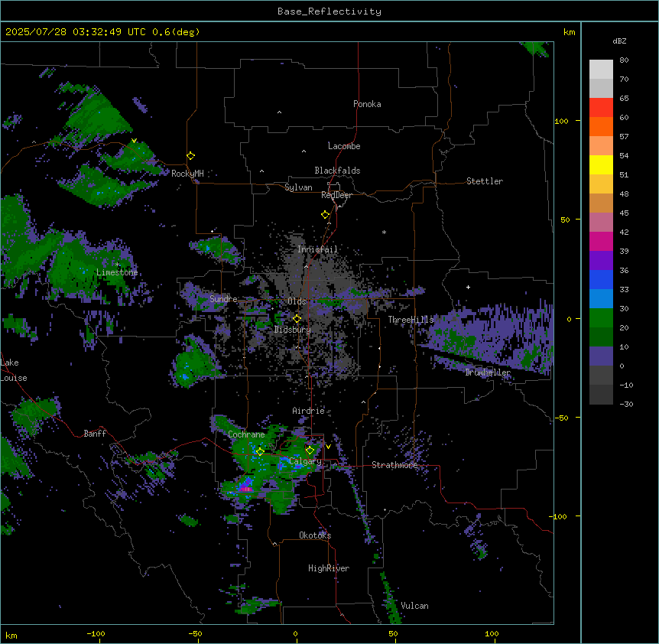Select the Limestone label
This screenshot has height=644, width=659.
click(x=117, y=272)
